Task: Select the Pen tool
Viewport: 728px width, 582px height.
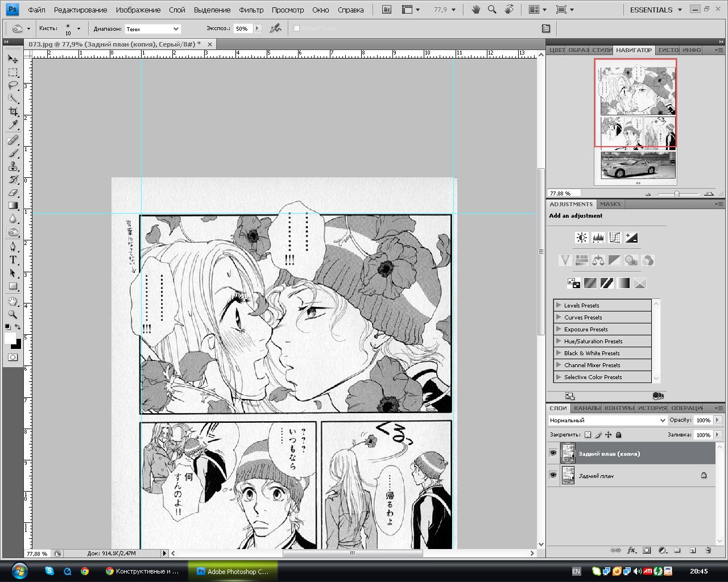Action: coord(13,247)
